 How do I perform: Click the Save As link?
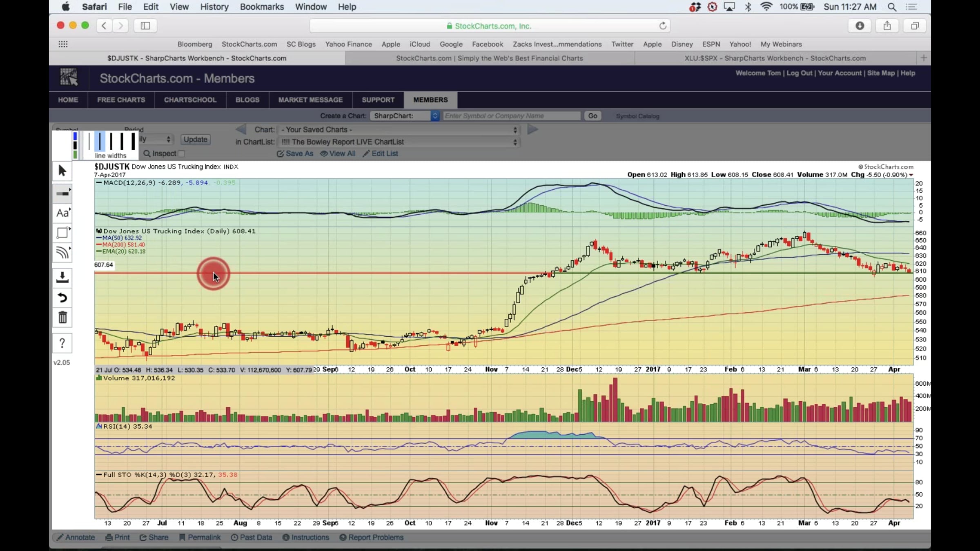[x=295, y=153]
